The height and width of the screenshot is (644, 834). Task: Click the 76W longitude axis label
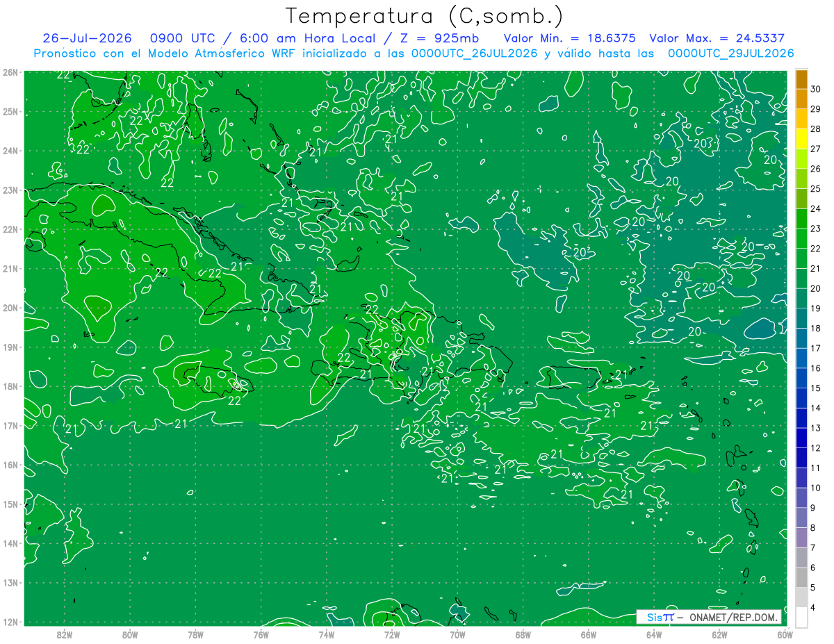[261, 634]
